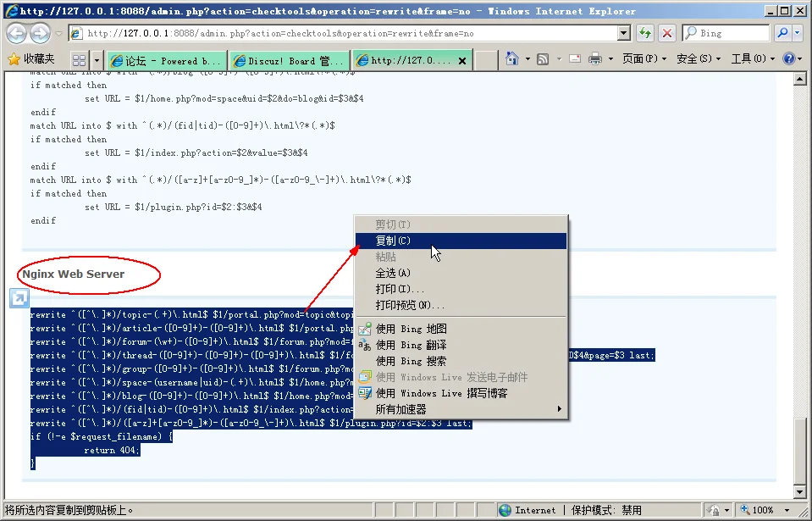This screenshot has height=521, width=812.
Task: Expand the Help dropdown arrow
Action: pos(801,59)
